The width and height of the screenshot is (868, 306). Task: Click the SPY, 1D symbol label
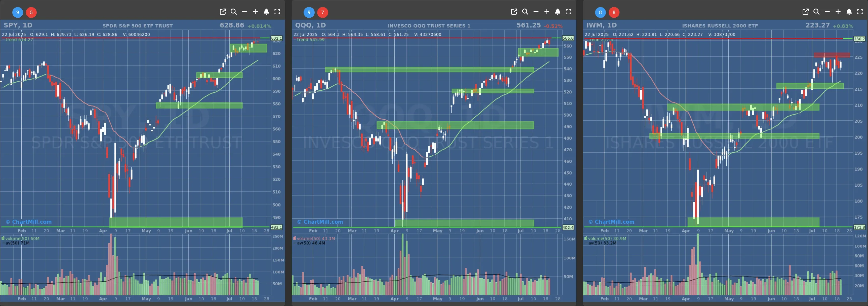point(18,25)
